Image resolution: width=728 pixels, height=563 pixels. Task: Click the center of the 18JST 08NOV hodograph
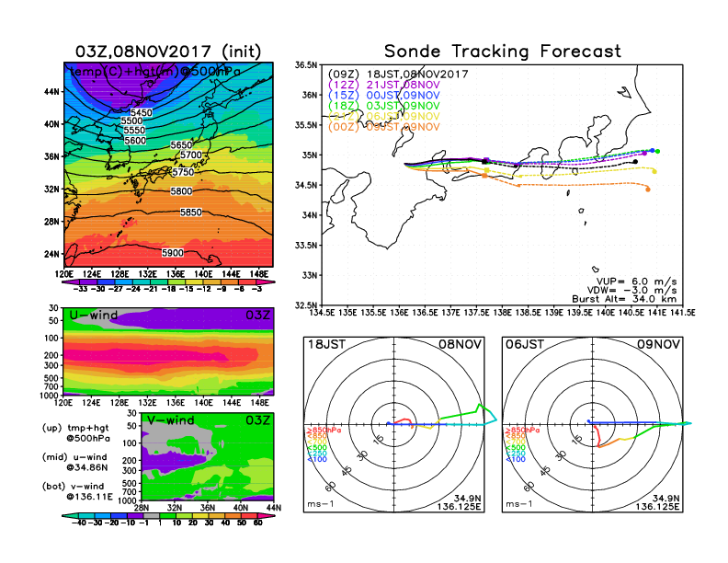[x=395, y=424]
